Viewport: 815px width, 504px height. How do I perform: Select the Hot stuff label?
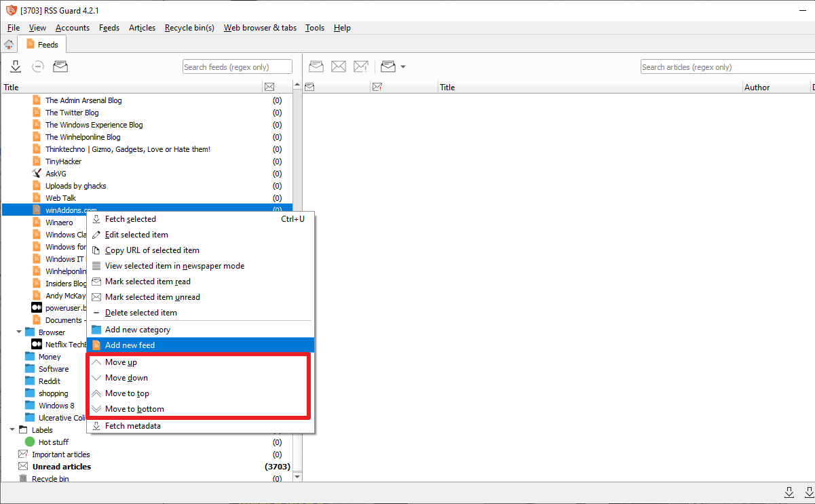coord(53,442)
